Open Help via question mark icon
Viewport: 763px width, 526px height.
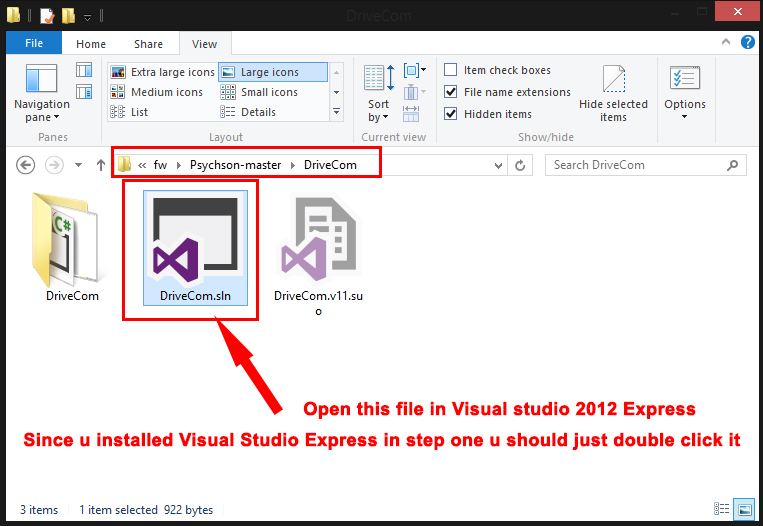(x=747, y=42)
